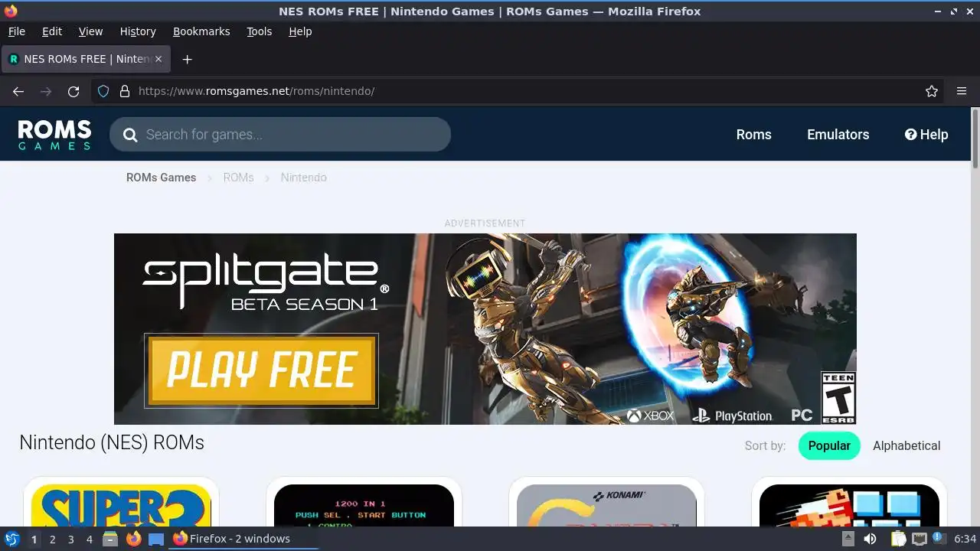The image size is (980, 551).
Task: Open the taskbar start menu icon
Action: (11, 539)
